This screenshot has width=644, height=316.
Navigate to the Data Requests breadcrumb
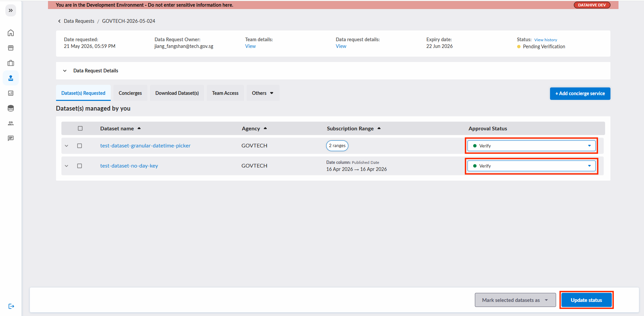[79, 21]
